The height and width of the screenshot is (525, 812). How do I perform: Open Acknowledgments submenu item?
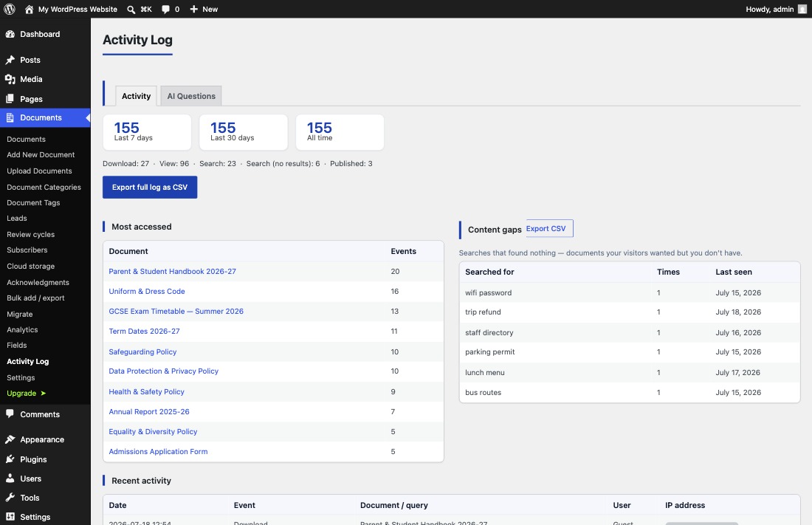click(38, 283)
